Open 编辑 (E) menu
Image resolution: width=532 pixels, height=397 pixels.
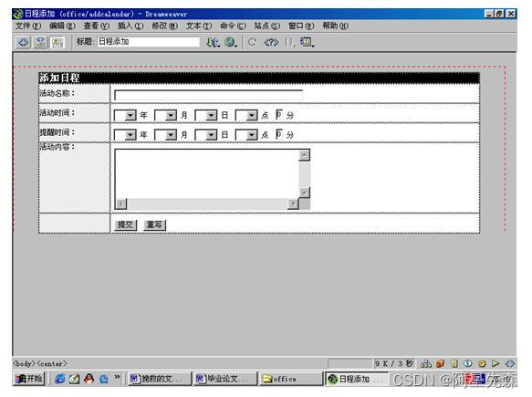click(x=62, y=26)
